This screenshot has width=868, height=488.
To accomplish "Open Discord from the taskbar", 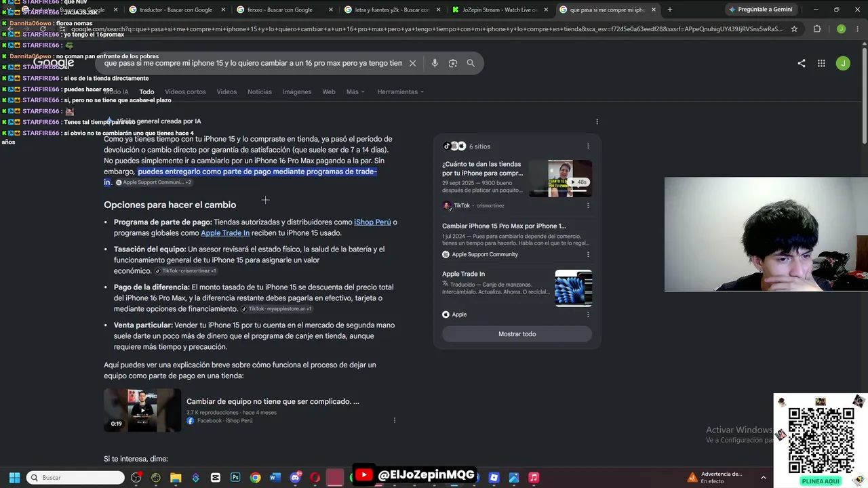I will click(x=295, y=478).
